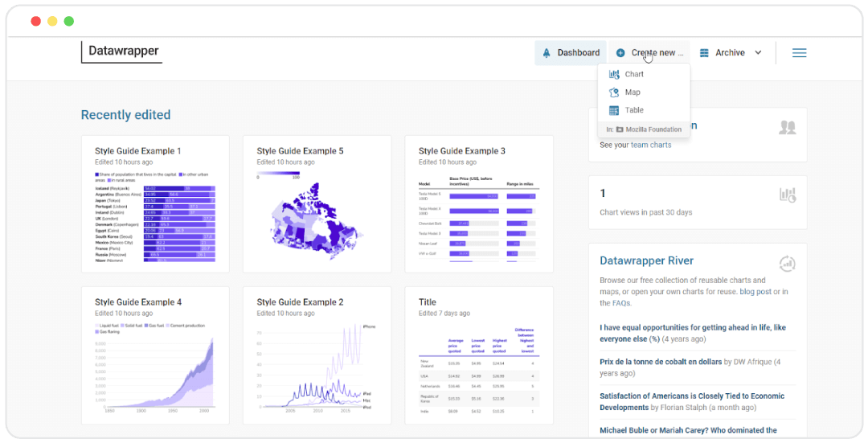
Task: Open Style Guide Example 3 thumbnail
Action: pos(479,203)
